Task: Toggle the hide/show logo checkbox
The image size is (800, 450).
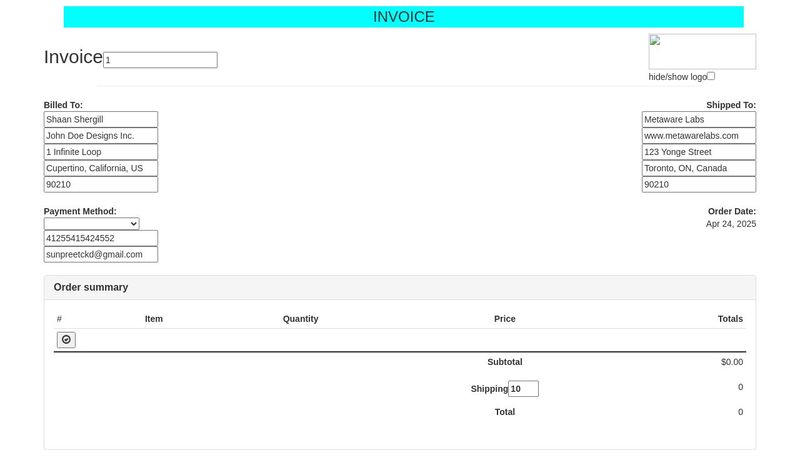Action: (711, 76)
